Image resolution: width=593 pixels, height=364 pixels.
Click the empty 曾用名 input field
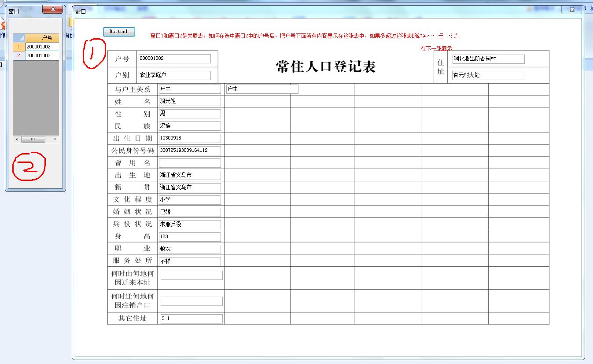(x=190, y=163)
